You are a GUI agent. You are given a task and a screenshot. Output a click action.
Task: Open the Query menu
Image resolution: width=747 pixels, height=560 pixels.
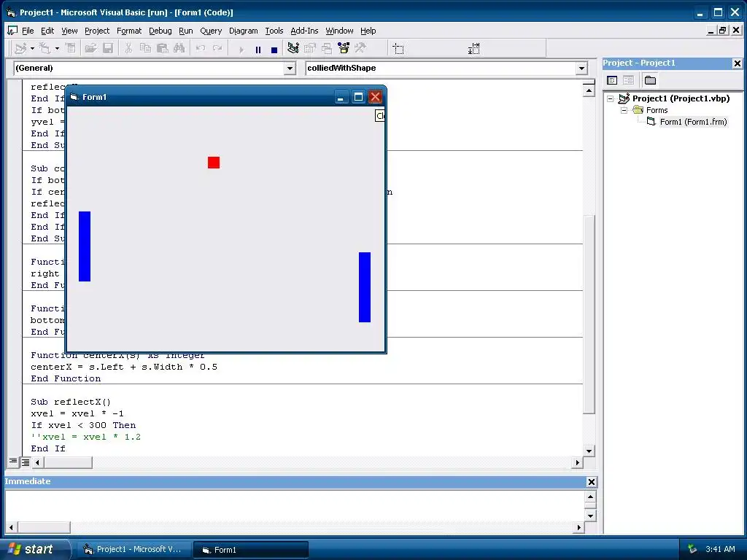tap(211, 31)
